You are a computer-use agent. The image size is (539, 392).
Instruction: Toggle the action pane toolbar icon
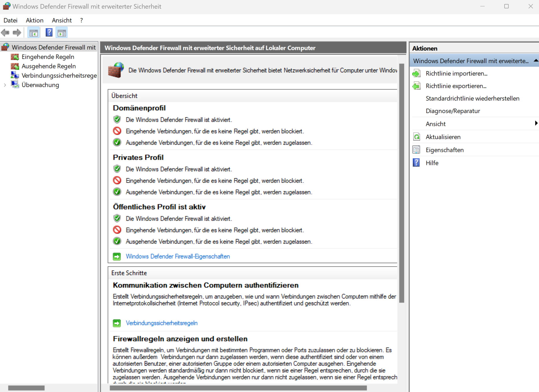[62, 33]
